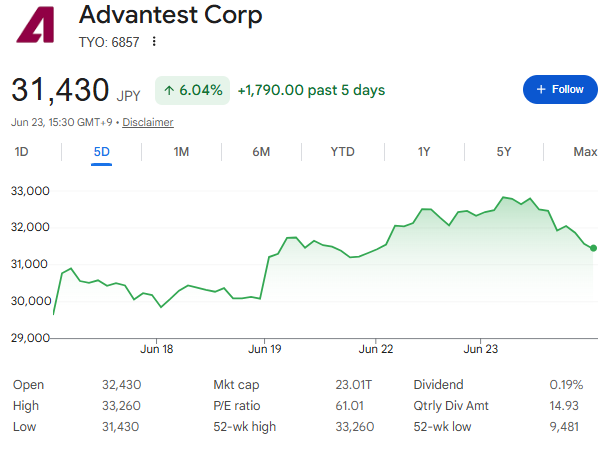Select the YTD chart range
Screen dimensions: 610x451
pyautogui.click(x=342, y=151)
